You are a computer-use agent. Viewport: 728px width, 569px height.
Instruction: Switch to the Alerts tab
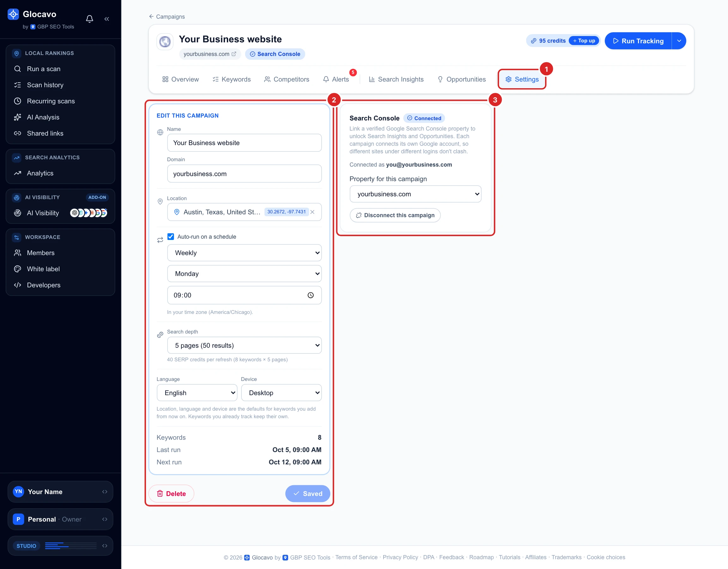(336, 79)
